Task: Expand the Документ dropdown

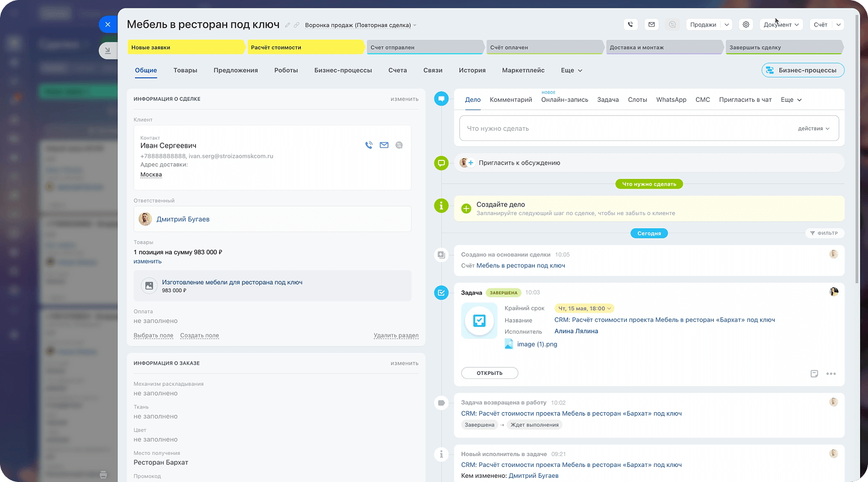Action: click(x=781, y=24)
